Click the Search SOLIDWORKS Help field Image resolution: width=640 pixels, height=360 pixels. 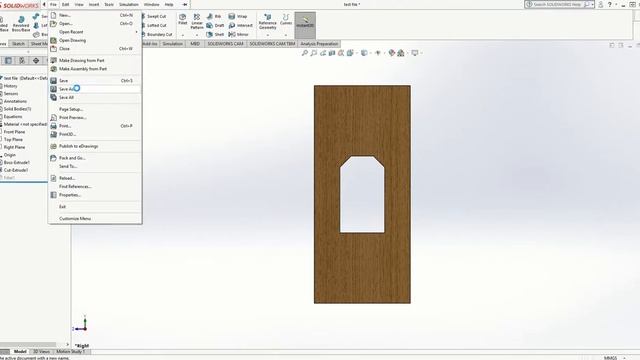[x=560, y=4]
